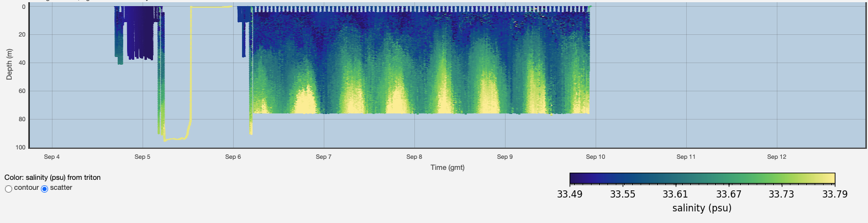Image resolution: width=868 pixels, height=223 pixels.
Task: Click the Sep 10 time axis label
Action: [x=596, y=157]
